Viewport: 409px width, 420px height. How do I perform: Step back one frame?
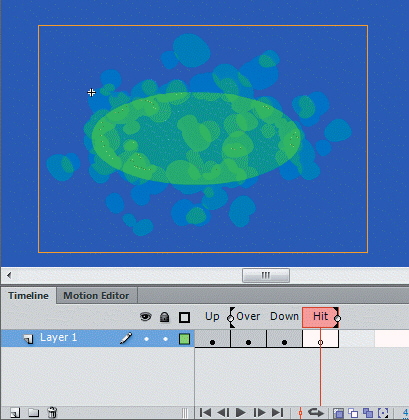[223, 413]
